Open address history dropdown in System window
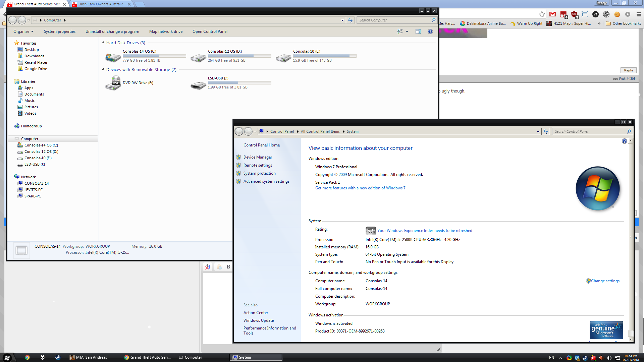 point(538,131)
